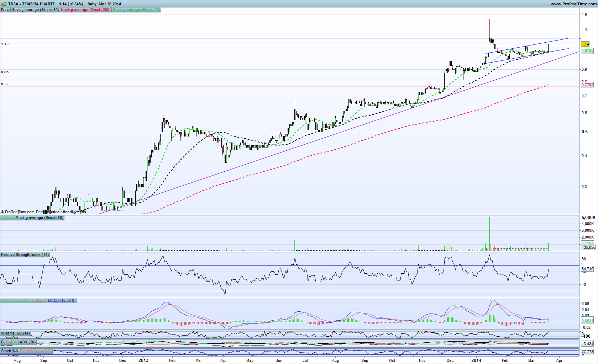
Task: Open the Williams %R (14) label
Action: pos(16,333)
